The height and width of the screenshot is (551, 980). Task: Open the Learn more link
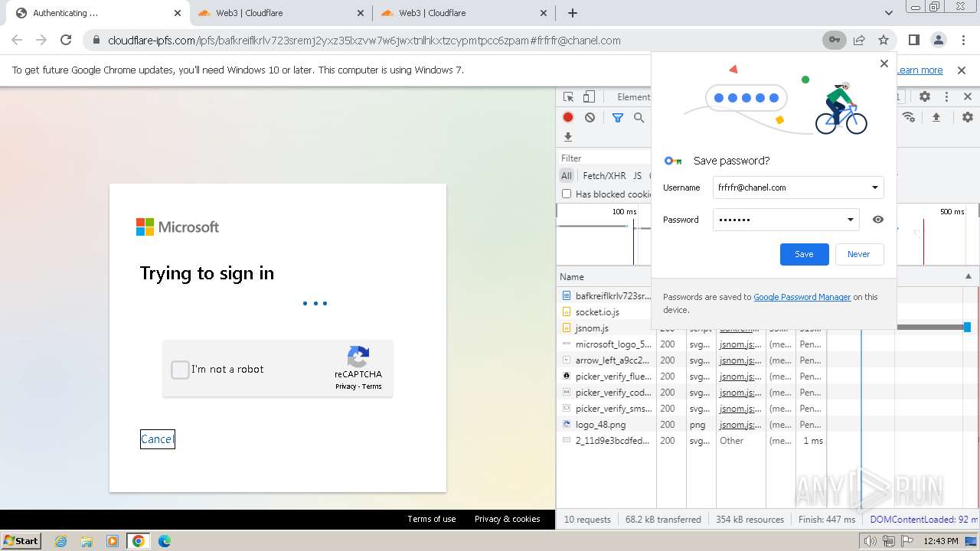[x=920, y=70]
